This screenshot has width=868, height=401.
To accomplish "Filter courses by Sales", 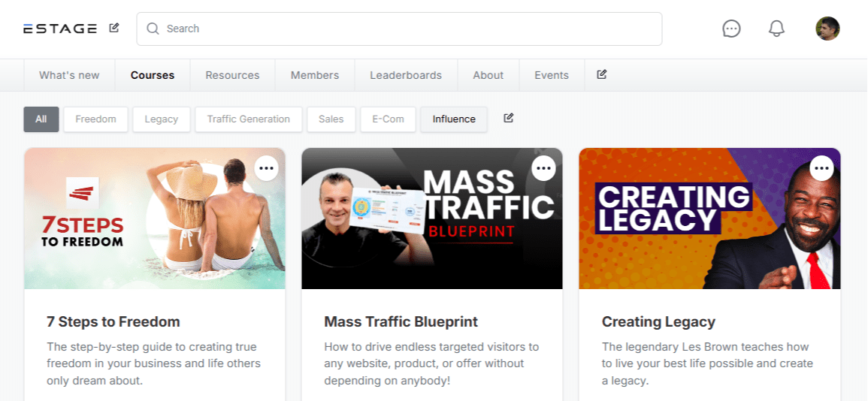I will point(331,119).
